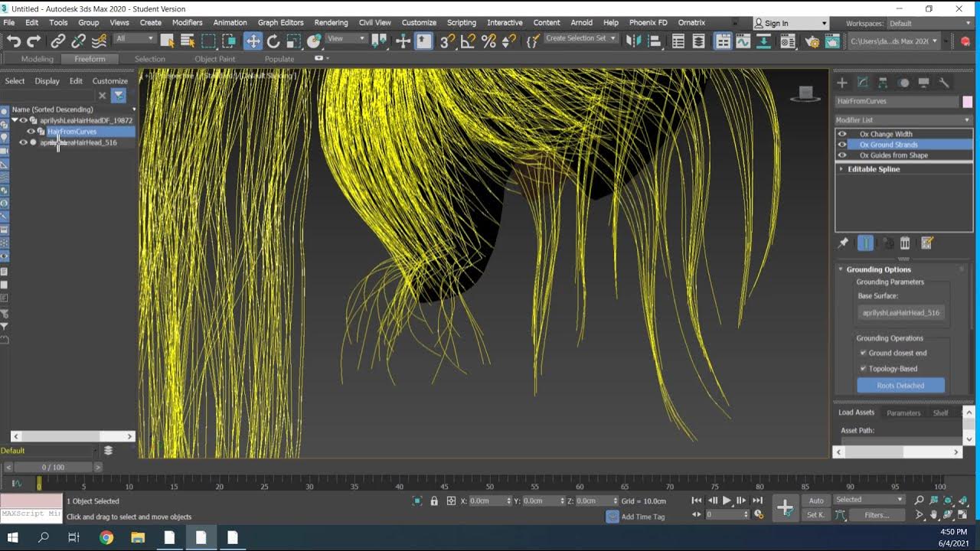The height and width of the screenshot is (551, 980).
Task: Open key filter Selected dropdown
Action: click(x=868, y=500)
